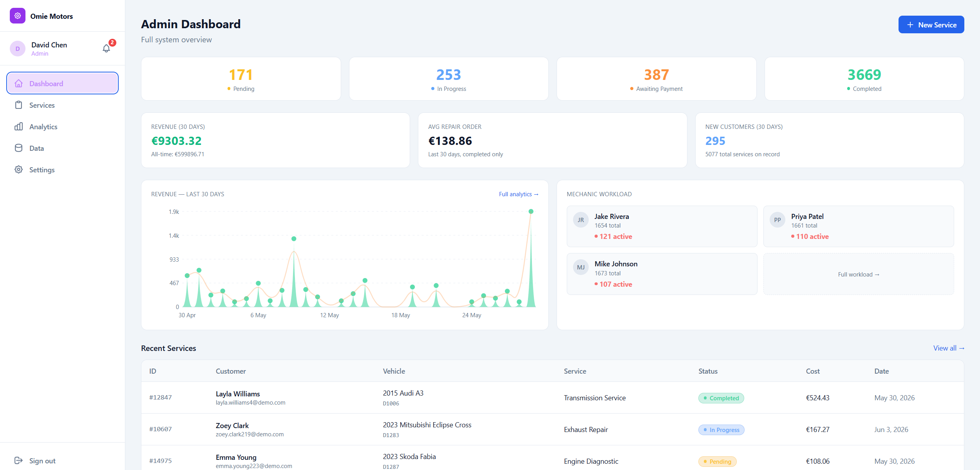Screen dimensions: 980x470
Task: Click the Data database icon
Action: pyautogui.click(x=18, y=148)
